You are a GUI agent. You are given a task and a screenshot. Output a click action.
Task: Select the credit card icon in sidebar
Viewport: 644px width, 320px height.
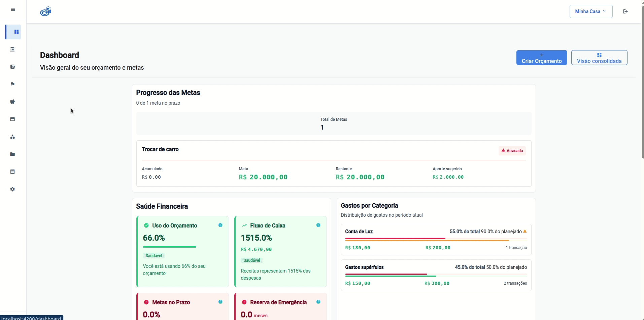13,119
